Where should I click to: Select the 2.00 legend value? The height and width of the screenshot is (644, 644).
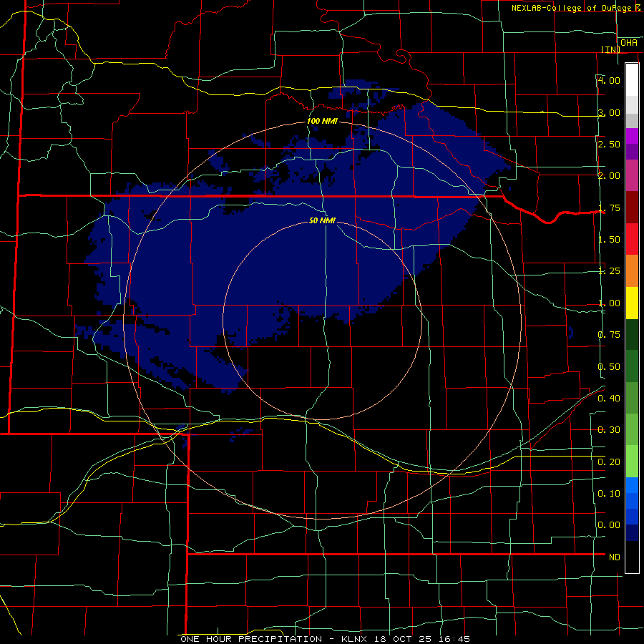[609, 176]
